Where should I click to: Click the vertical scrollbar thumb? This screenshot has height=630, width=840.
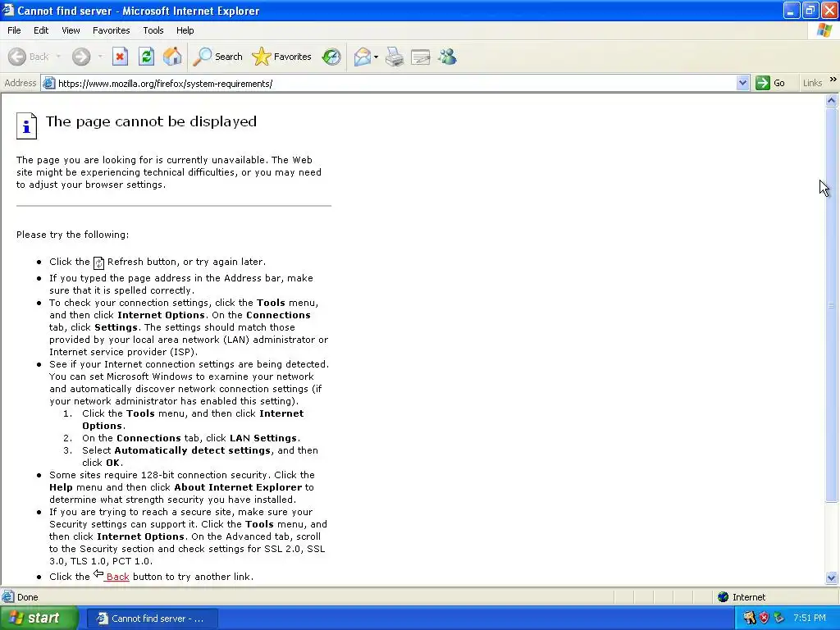[832, 304]
